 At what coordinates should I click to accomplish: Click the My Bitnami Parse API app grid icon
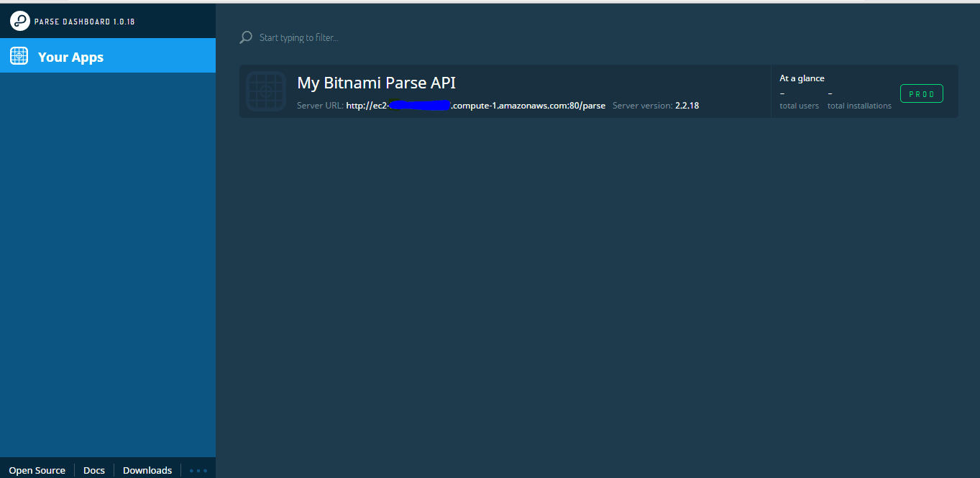[x=266, y=91]
